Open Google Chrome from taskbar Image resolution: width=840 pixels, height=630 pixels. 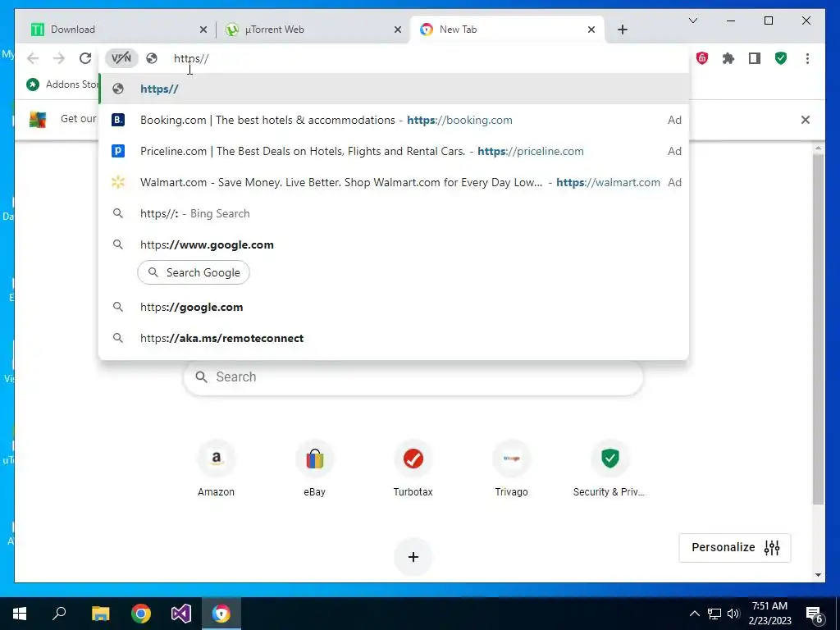click(141, 614)
